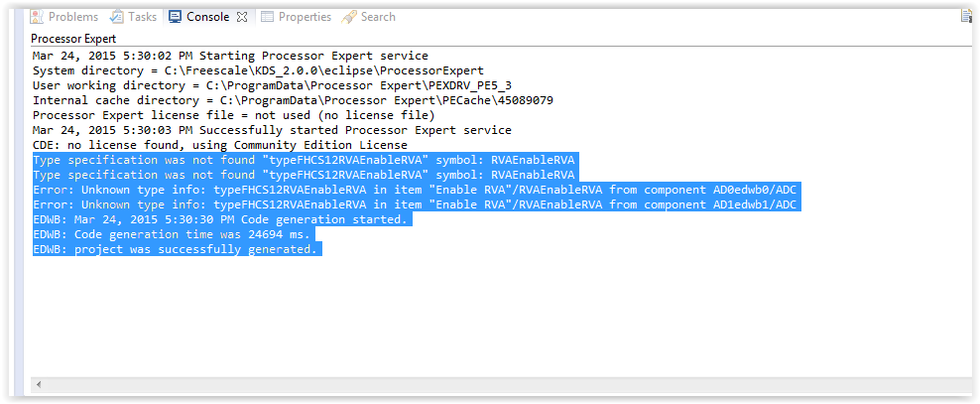Viewport: 980px width, 404px height.
Task: Switch to the Problems tab
Action: click(x=72, y=17)
